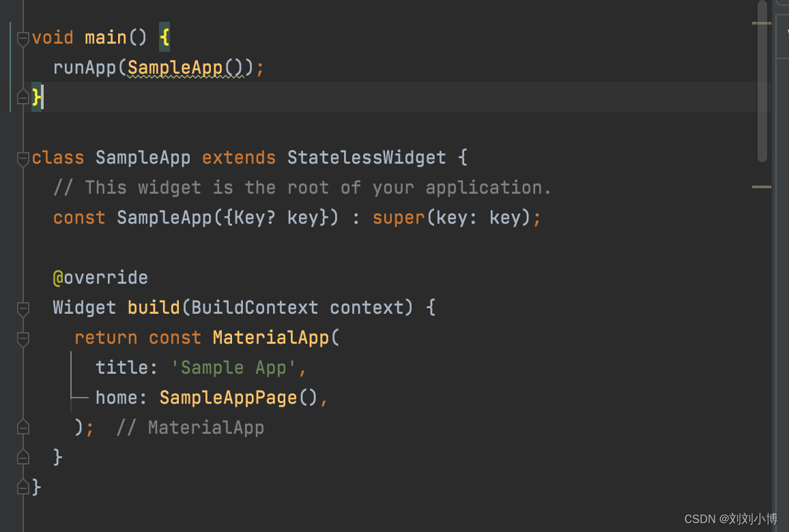
Task: Click fold end marker at // MaterialApp line
Action: coord(23,427)
